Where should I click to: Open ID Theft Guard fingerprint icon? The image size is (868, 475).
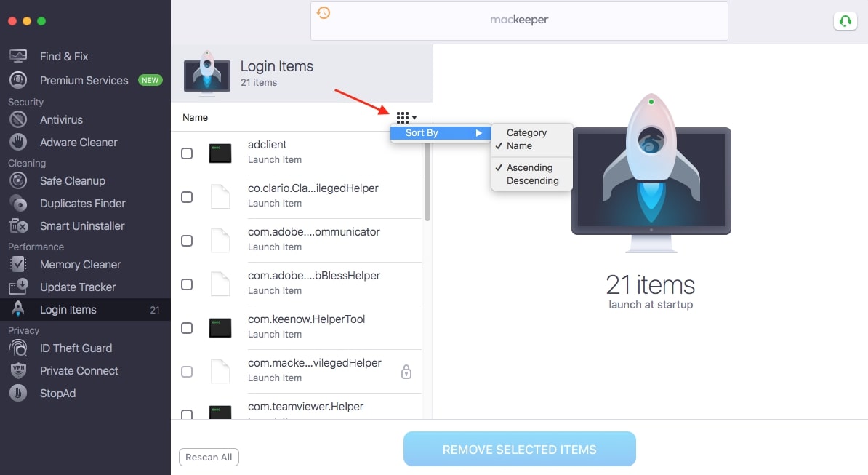[x=17, y=348]
